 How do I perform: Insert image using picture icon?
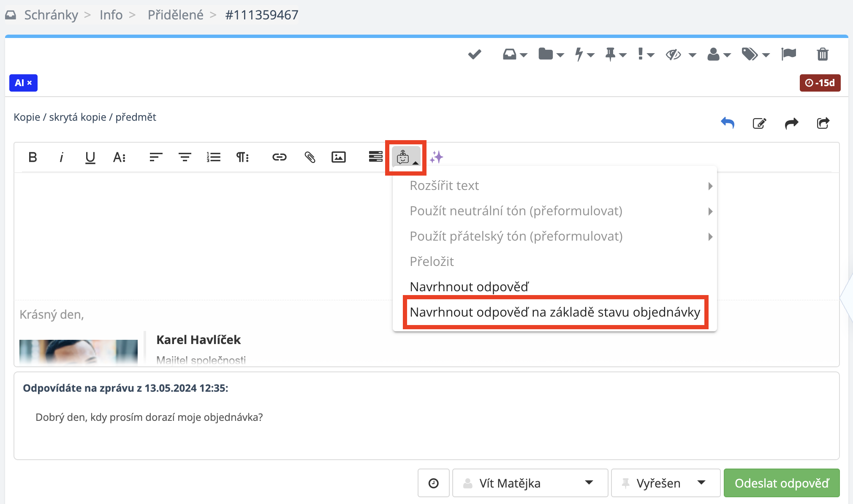[338, 157]
